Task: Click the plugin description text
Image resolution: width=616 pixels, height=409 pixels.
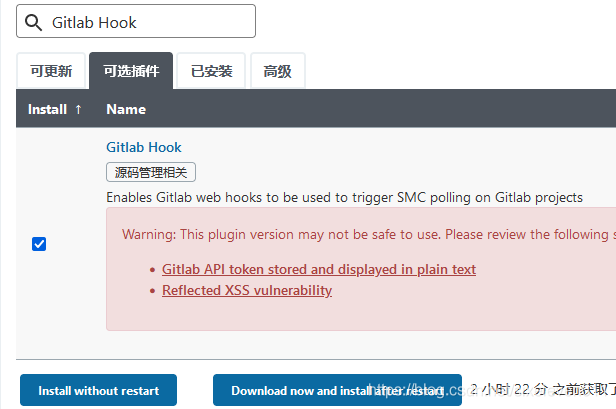Action: coord(344,197)
